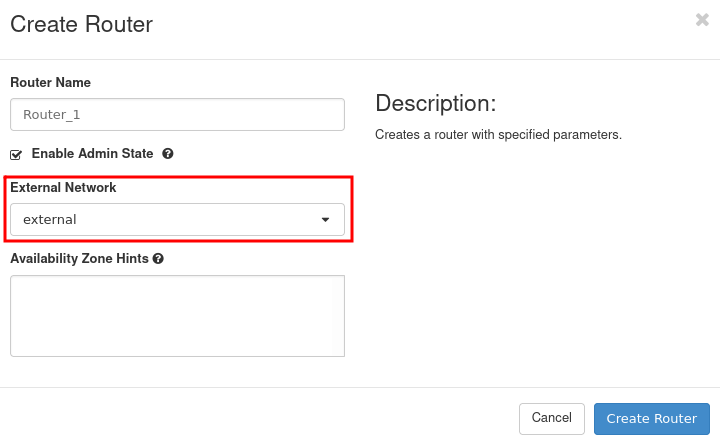This screenshot has width=720, height=445.
Task: Click the External Network field label
Action: pos(63,187)
